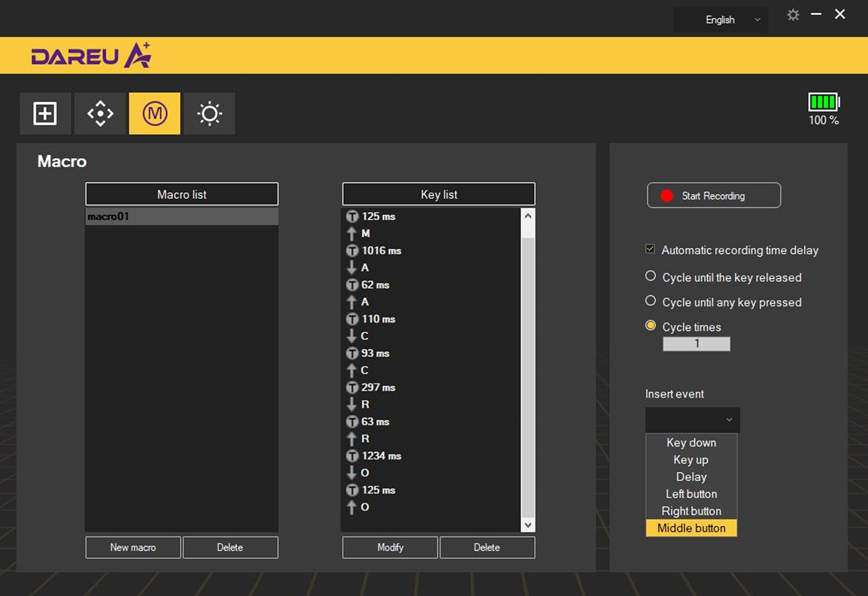This screenshot has width=868, height=596.
Task: Open the lighting settings tab icon
Action: point(209,113)
